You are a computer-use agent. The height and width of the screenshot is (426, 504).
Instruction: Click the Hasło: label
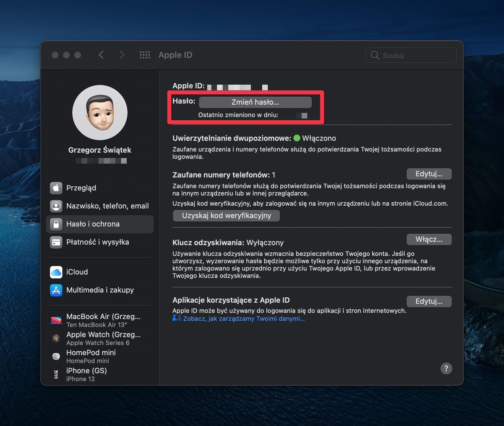click(x=184, y=101)
